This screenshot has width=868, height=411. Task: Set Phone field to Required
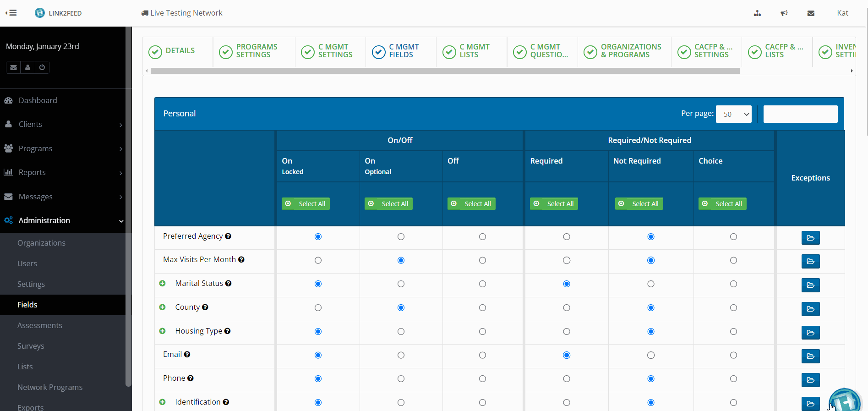(x=567, y=379)
